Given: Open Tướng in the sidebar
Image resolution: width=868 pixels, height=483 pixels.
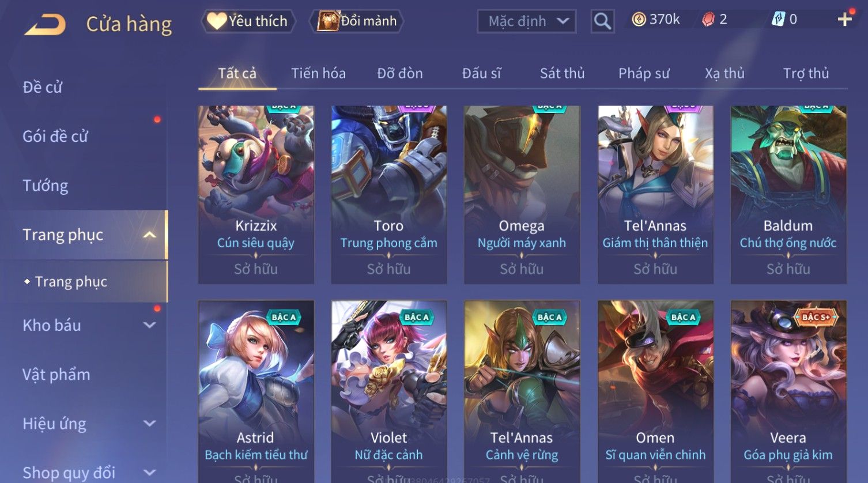Looking at the screenshot, I should 46,186.
